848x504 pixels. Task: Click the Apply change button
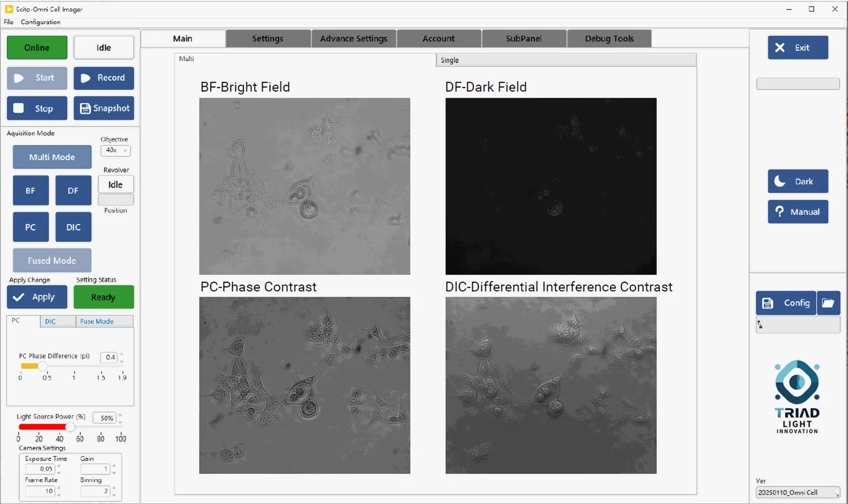pos(37,297)
